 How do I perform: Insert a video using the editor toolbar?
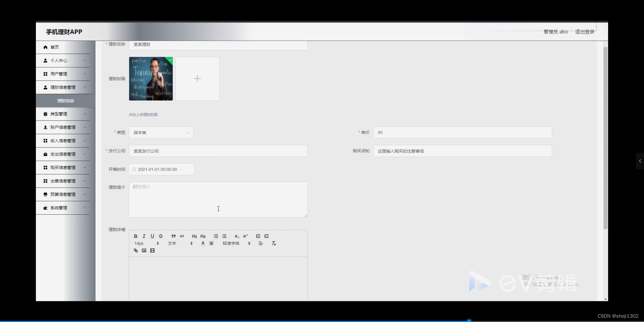(153, 250)
